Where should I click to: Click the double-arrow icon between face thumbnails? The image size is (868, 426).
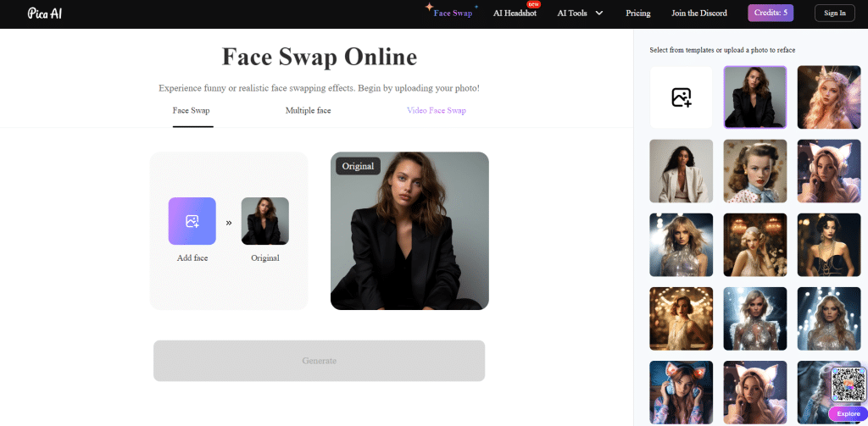tap(229, 223)
